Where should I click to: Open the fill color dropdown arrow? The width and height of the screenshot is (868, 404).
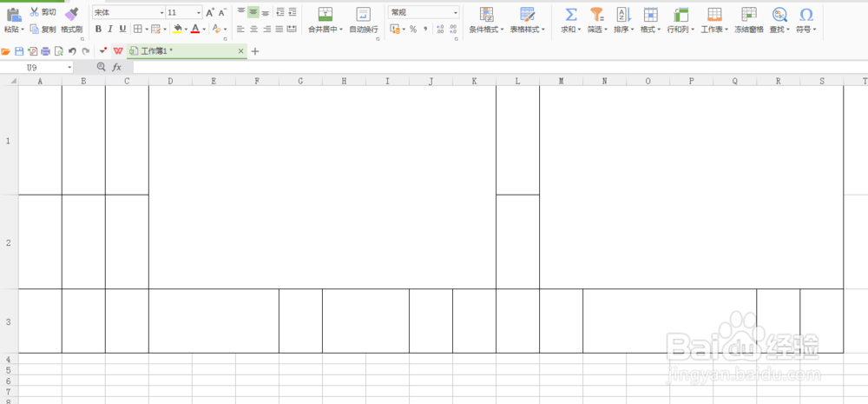point(186,29)
